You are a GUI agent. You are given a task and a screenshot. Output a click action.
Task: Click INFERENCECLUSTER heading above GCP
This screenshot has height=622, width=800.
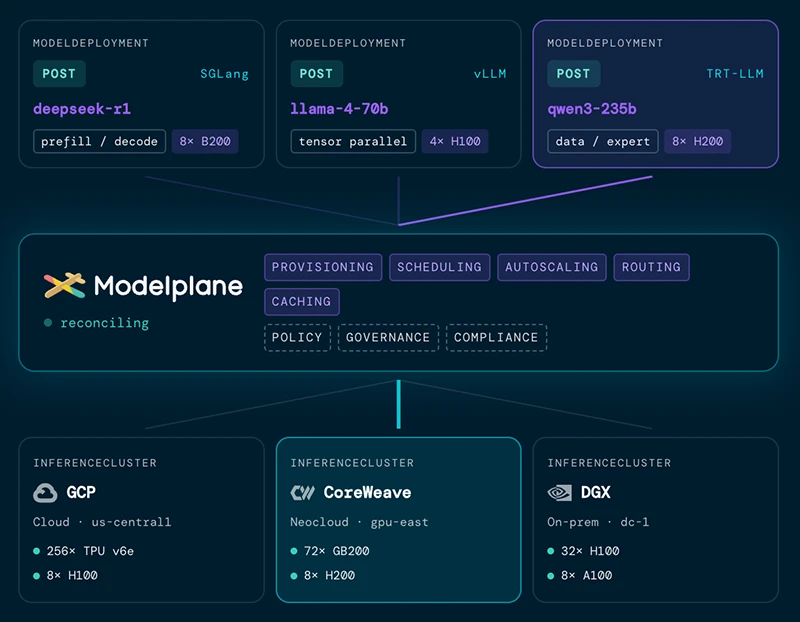click(x=95, y=463)
